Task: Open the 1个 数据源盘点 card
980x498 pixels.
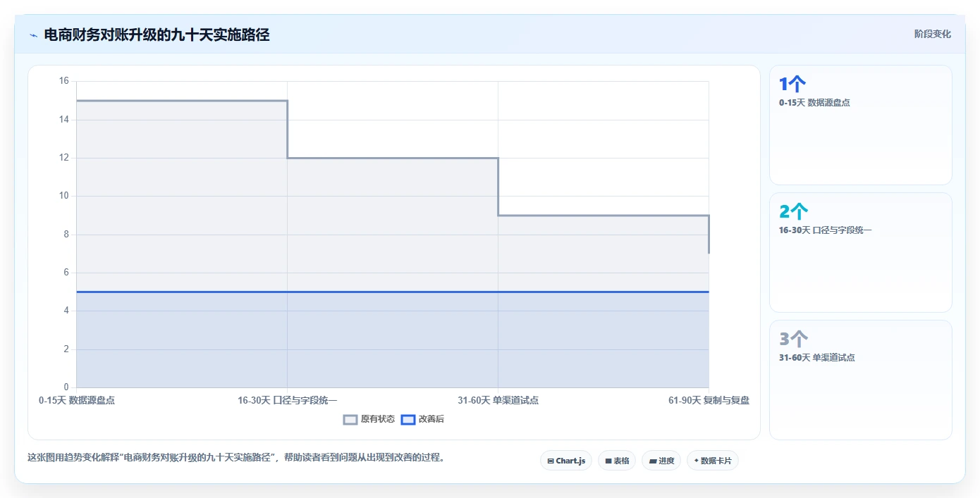Action: click(861, 125)
